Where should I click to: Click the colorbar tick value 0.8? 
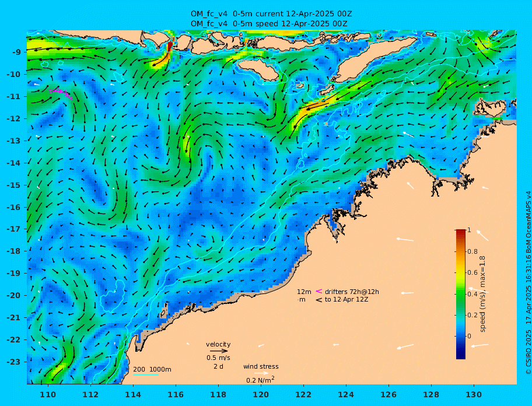coord(473,251)
